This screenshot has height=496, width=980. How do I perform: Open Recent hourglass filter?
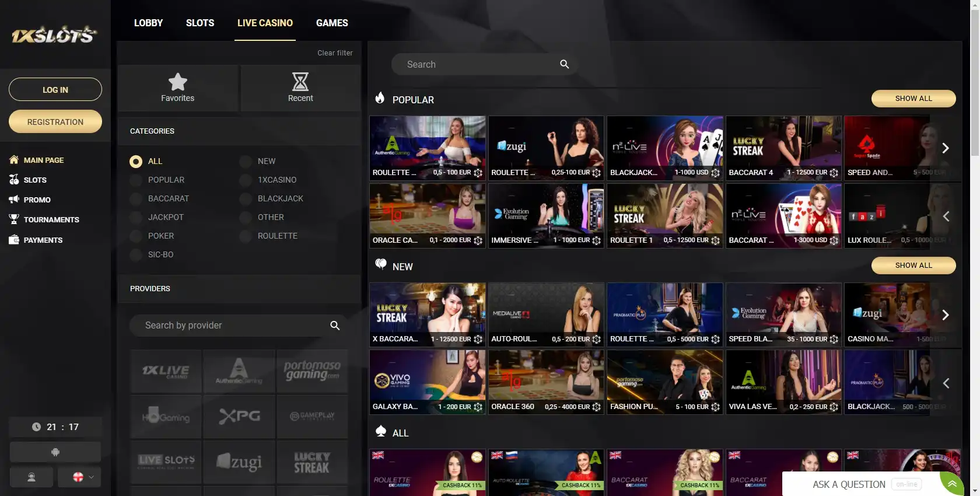click(x=300, y=88)
